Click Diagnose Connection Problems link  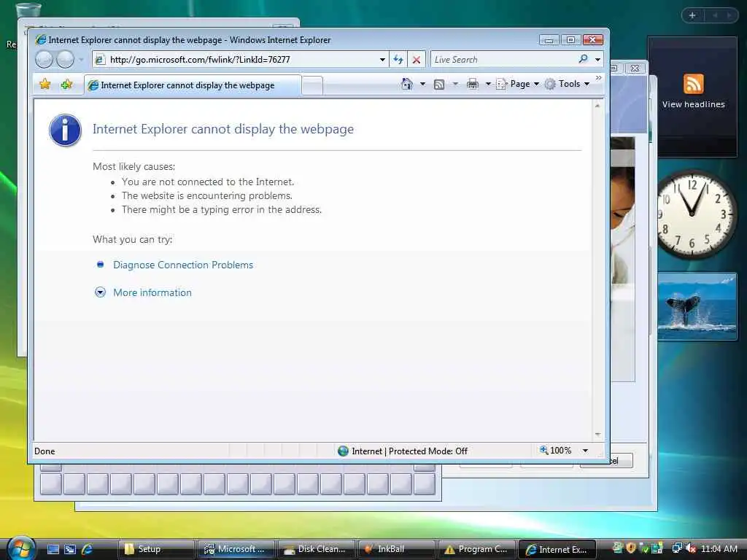click(x=183, y=265)
